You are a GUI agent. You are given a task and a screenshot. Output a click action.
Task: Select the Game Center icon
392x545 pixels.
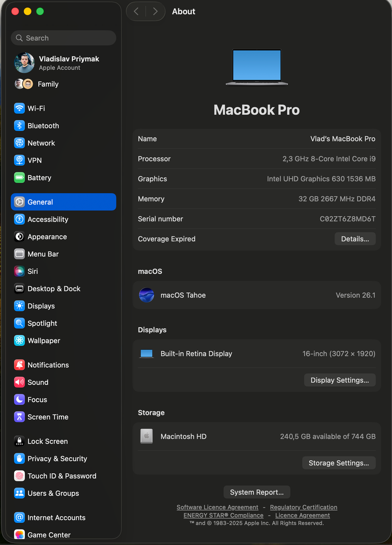tap(20, 534)
